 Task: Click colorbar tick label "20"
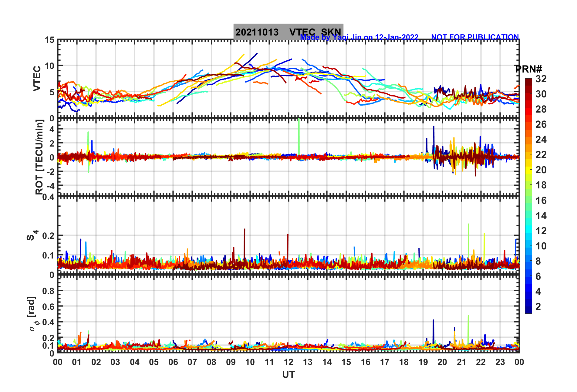pos(541,170)
